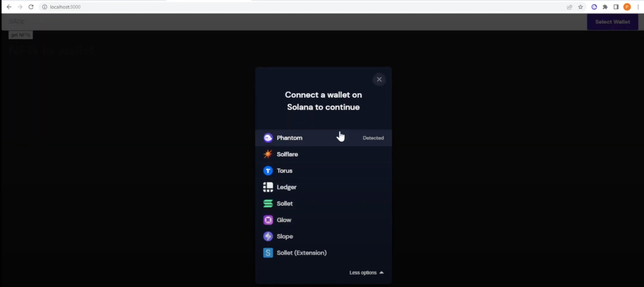
Task: Click the Slope wallet icon
Action: pyautogui.click(x=268, y=236)
